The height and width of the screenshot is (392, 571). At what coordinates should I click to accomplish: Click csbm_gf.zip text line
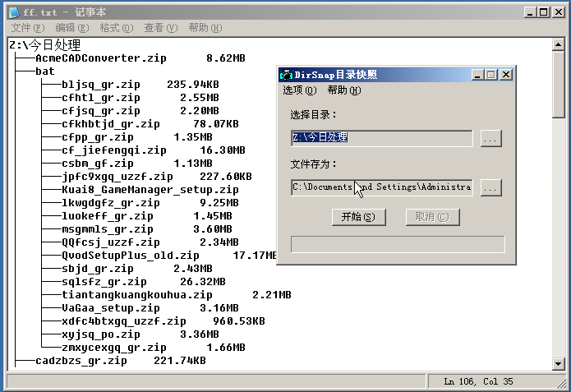point(137,164)
